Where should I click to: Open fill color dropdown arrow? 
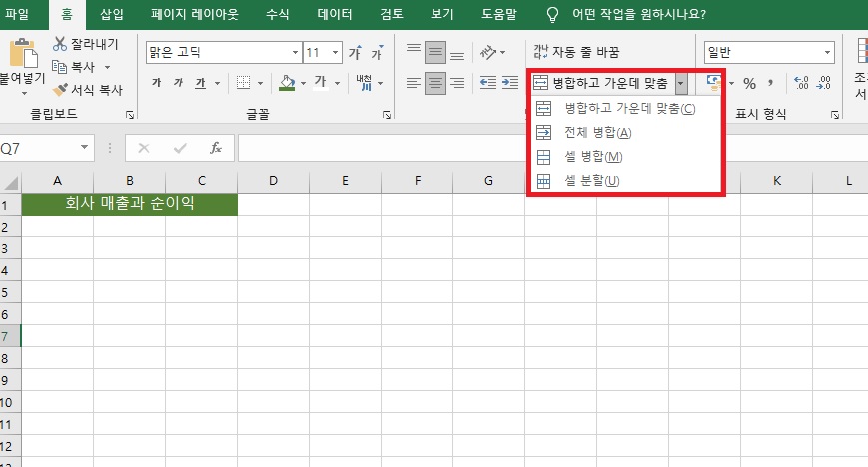(x=303, y=84)
